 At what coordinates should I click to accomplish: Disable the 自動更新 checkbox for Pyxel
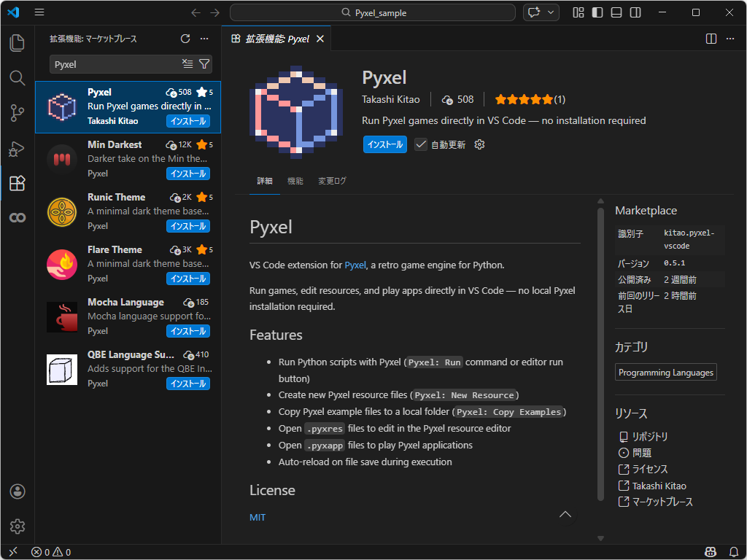[420, 145]
